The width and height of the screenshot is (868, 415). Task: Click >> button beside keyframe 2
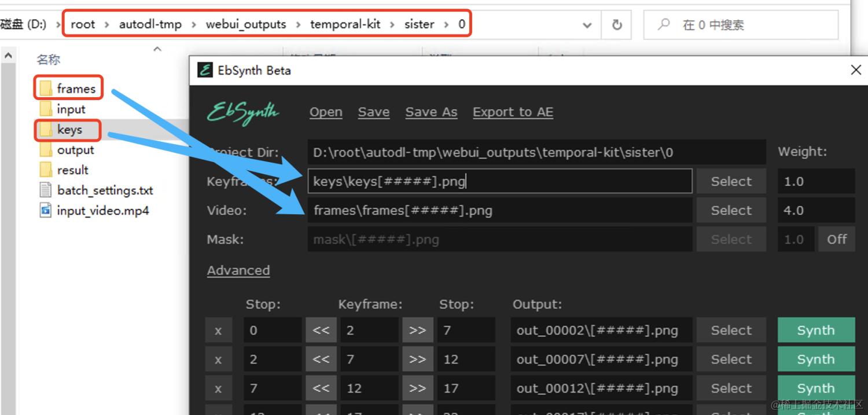[x=417, y=330]
